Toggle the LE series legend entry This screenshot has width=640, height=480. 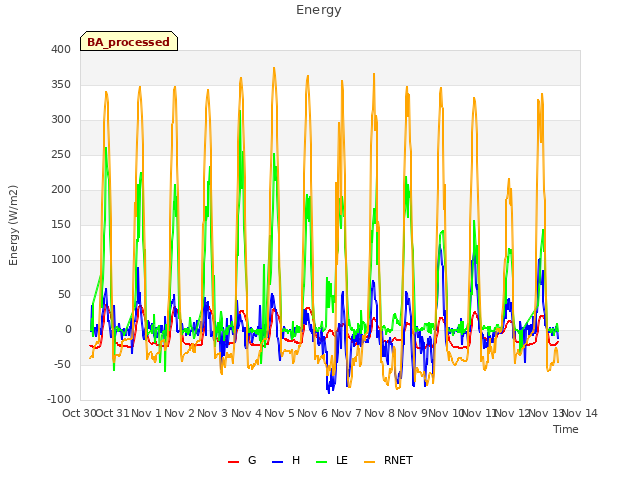click(332, 460)
